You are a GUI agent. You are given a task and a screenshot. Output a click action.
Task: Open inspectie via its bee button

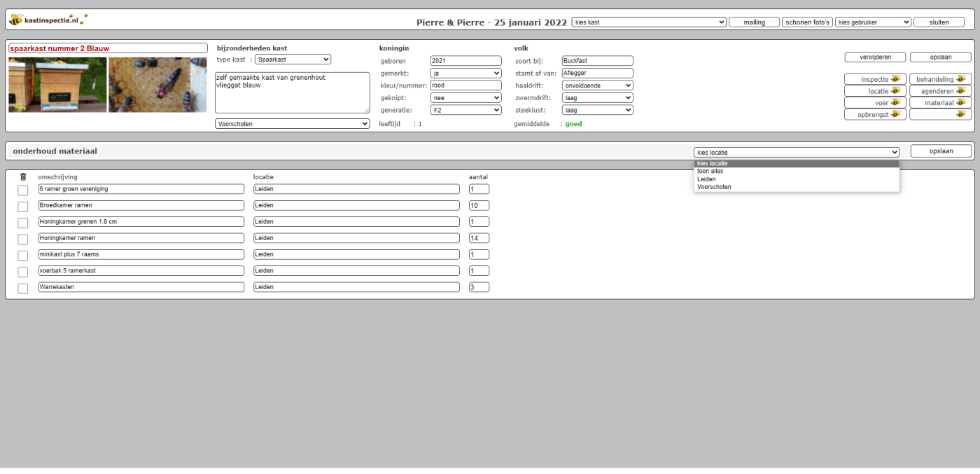point(875,79)
